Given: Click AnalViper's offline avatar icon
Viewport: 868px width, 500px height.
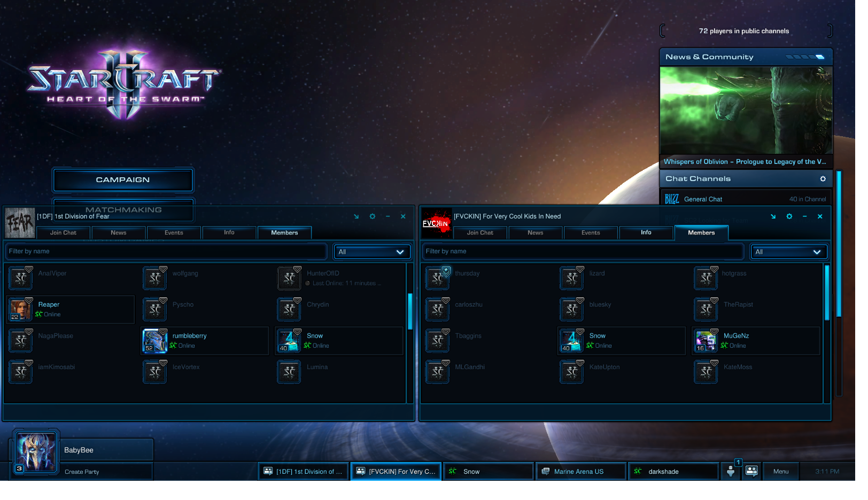Looking at the screenshot, I should pos(21,278).
